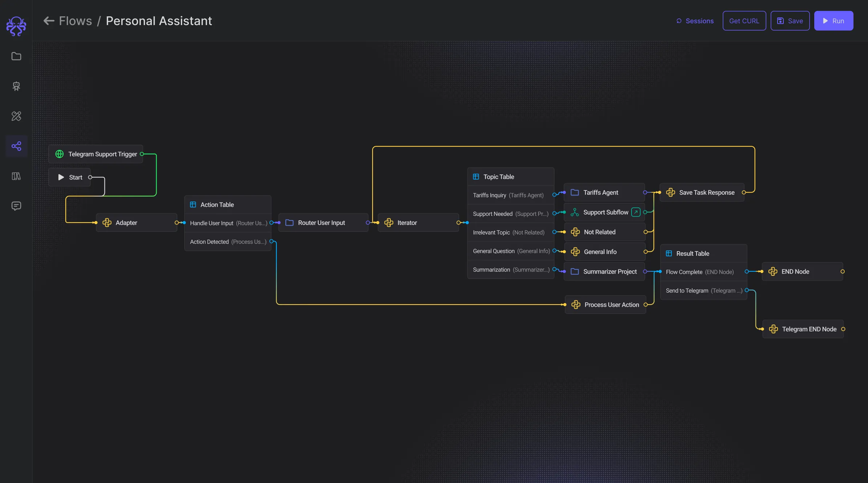868x483 pixels.
Task: Open the Sessions link
Action: (695, 21)
